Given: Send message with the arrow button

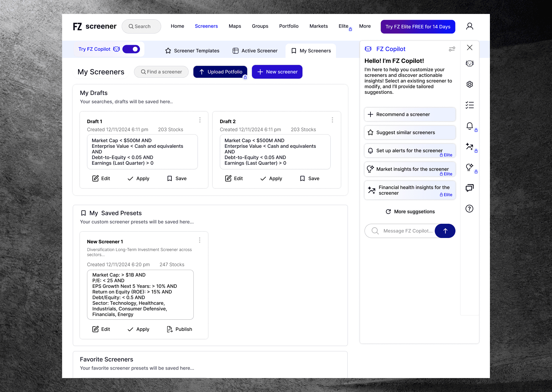Looking at the screenshot, I should point(445,231).
